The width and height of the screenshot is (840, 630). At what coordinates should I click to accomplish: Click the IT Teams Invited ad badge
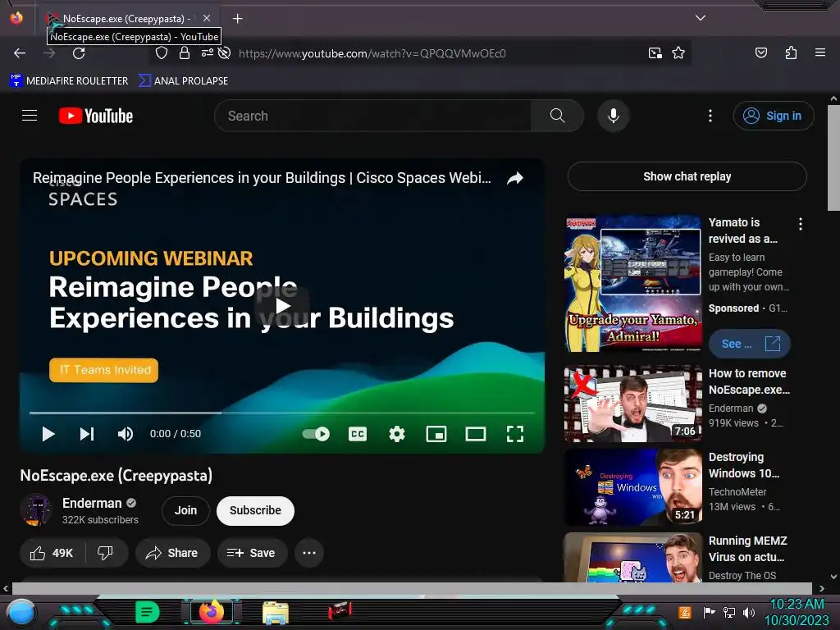(104, 370)
